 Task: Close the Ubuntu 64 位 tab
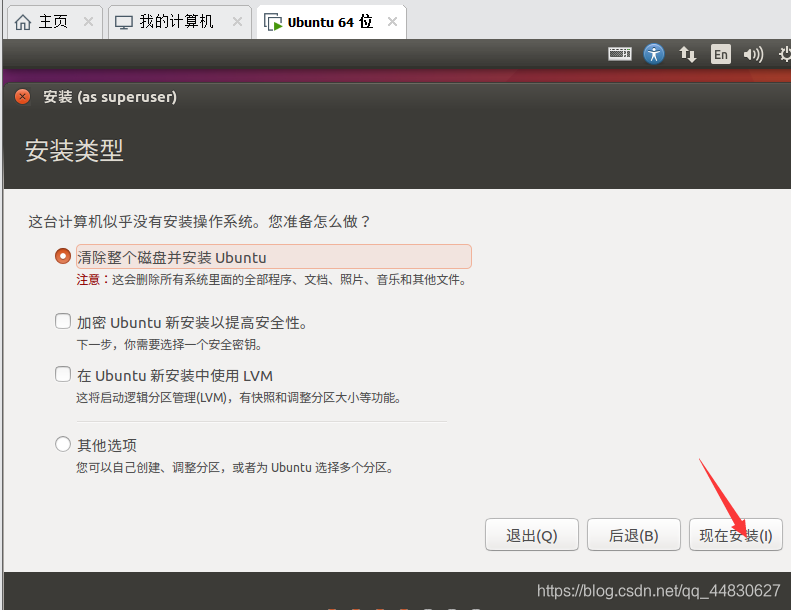click(x=392, y=22)
